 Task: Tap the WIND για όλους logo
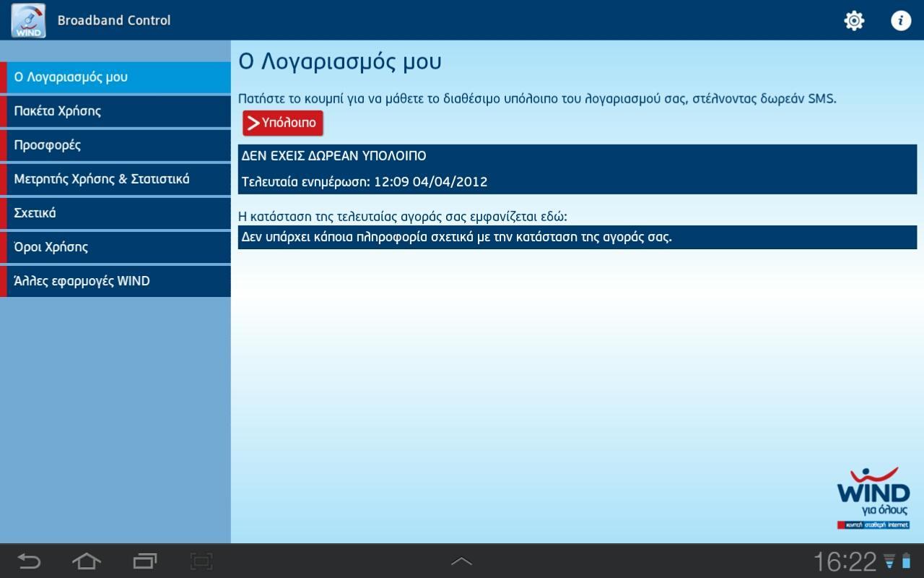point(873,499)
